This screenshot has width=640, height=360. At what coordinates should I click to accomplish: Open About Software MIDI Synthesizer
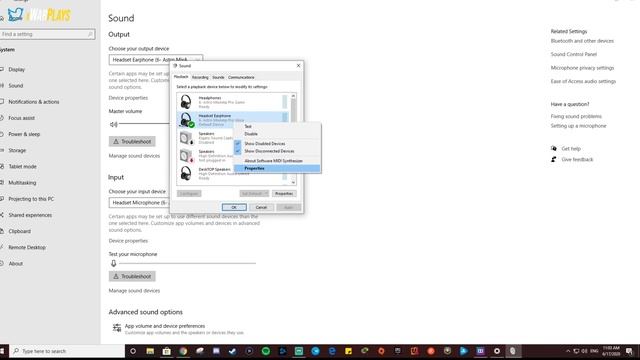[x=273, y=161]
